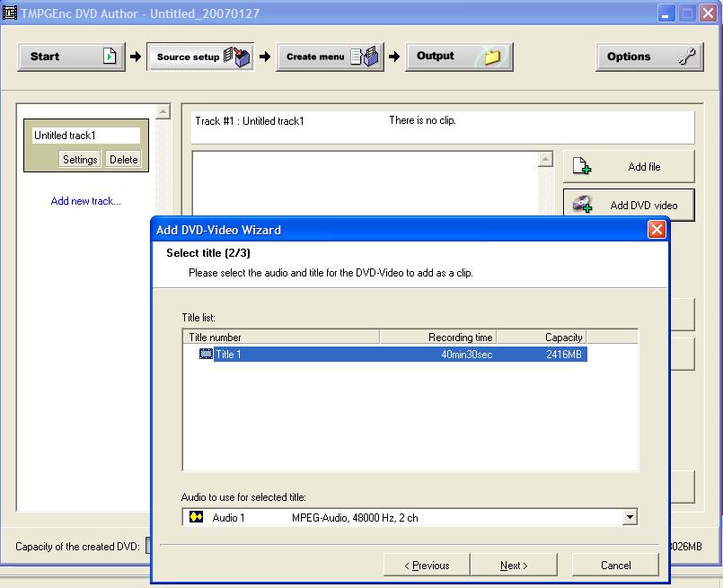The image size is (723, 588).
Task: Click the Add file button
Action: 629,166
